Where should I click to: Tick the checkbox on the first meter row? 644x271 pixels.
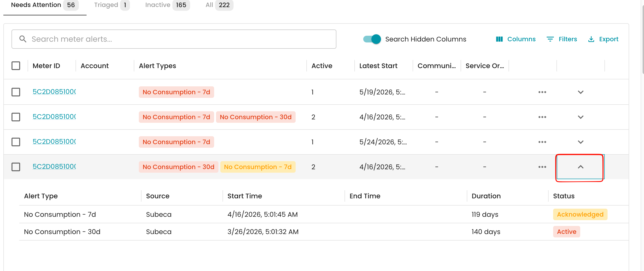pyautogui.click(x=16, y=92)
